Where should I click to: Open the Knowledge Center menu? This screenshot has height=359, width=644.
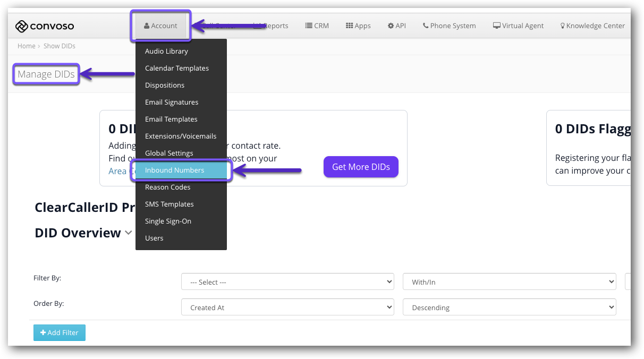592,25
